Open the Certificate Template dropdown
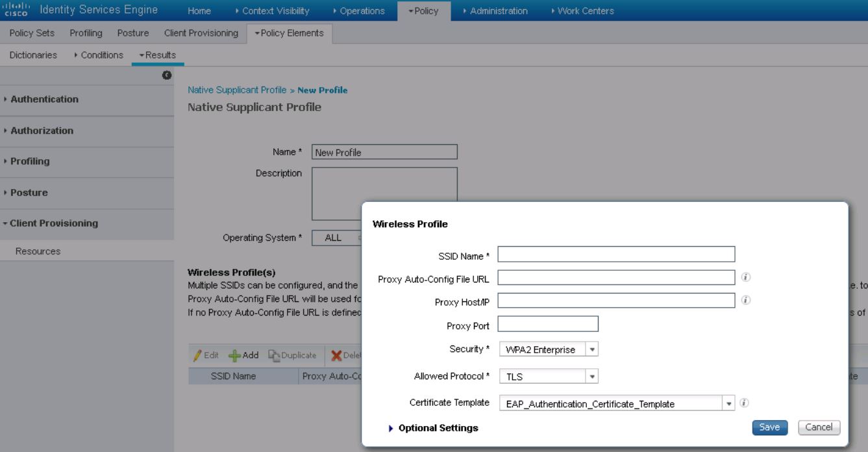This screenshot has width=868, height=452. [616, 403]
